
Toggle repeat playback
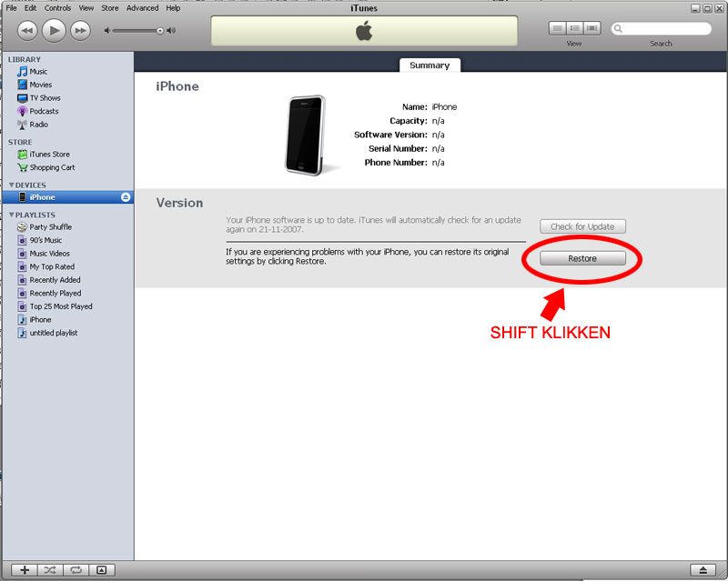click(76, 570)
